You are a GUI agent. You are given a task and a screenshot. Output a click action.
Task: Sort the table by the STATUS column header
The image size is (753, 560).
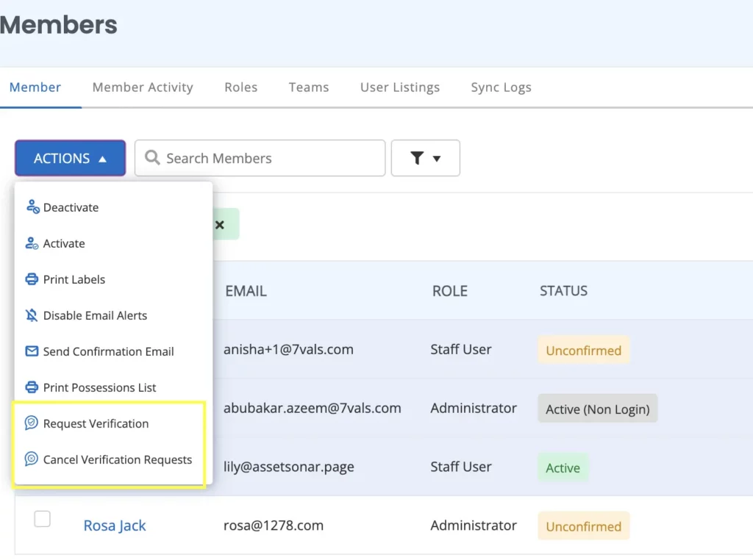pos(563,291)
